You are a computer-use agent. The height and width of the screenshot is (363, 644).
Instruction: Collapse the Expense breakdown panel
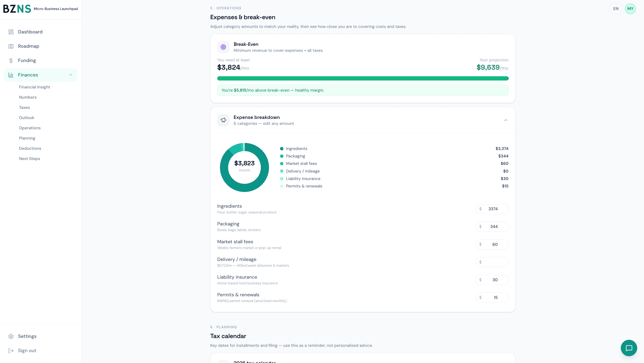point(506,120)
